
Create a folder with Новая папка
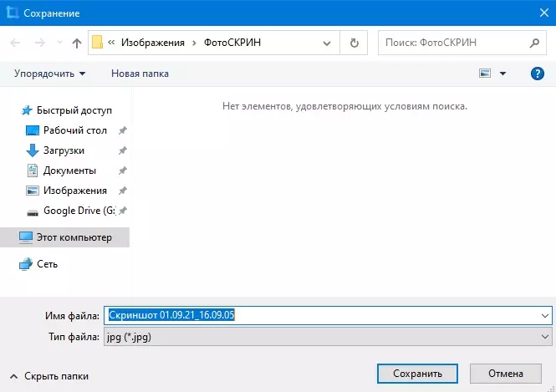(140, 74)
